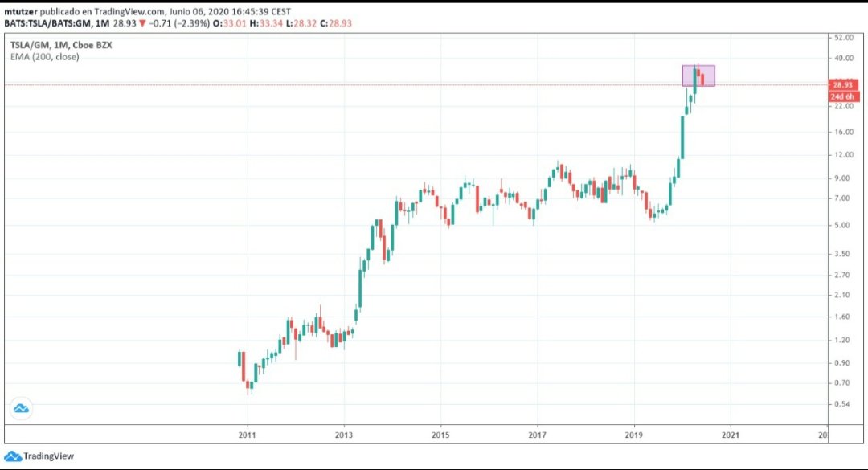
Task: Click the −0.71 (−2.39%) change text
Action: (x=179, y=23)
